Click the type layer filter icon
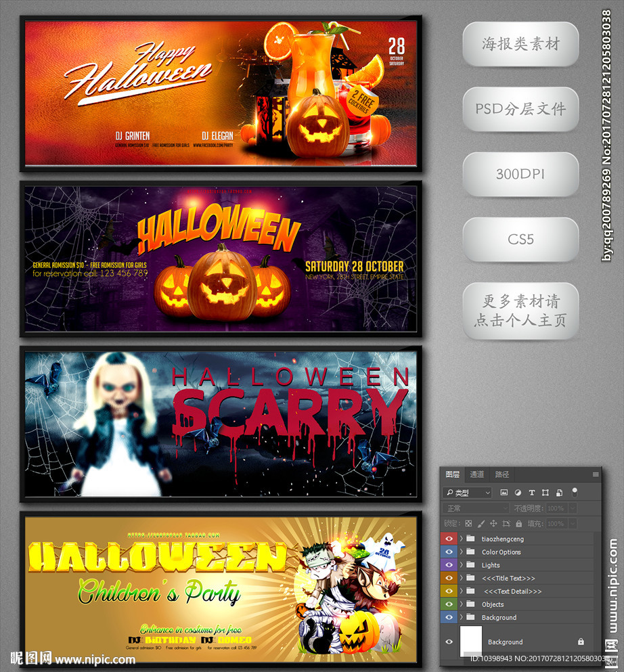 [x=531, y=493]
